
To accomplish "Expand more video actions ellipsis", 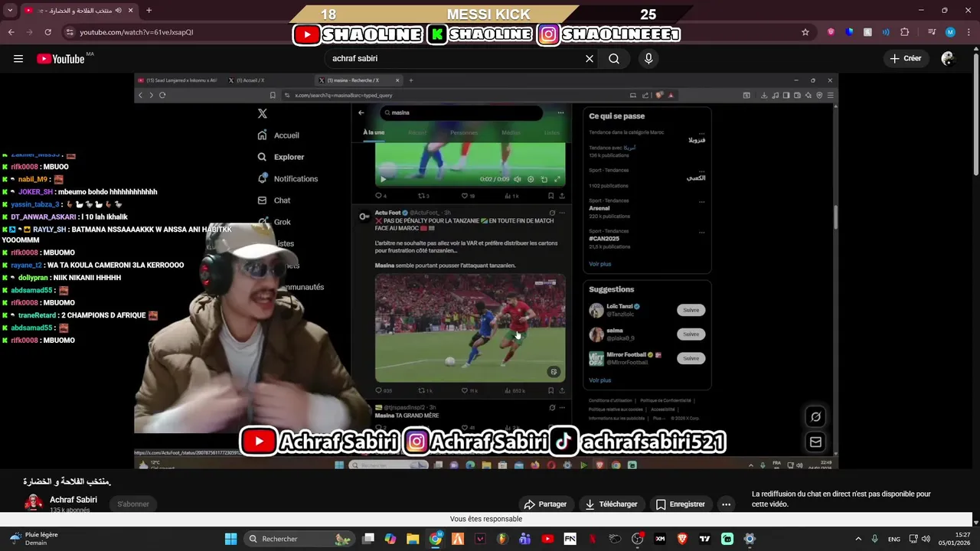I will tap(726, 504).
